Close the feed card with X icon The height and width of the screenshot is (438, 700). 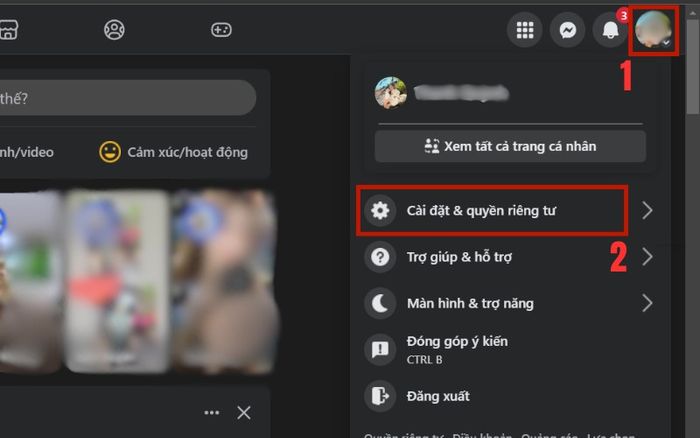(244, 413)
